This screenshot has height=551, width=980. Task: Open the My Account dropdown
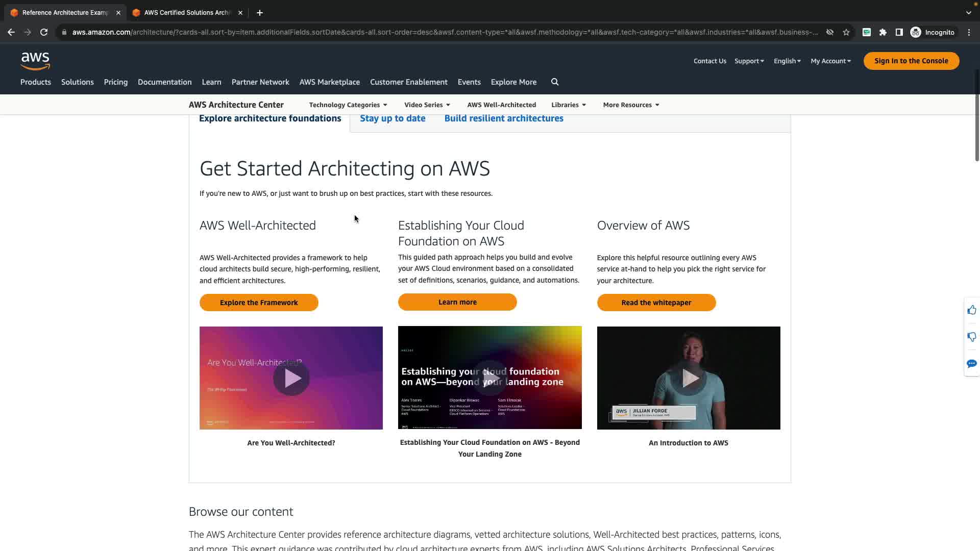click(830, 61)
